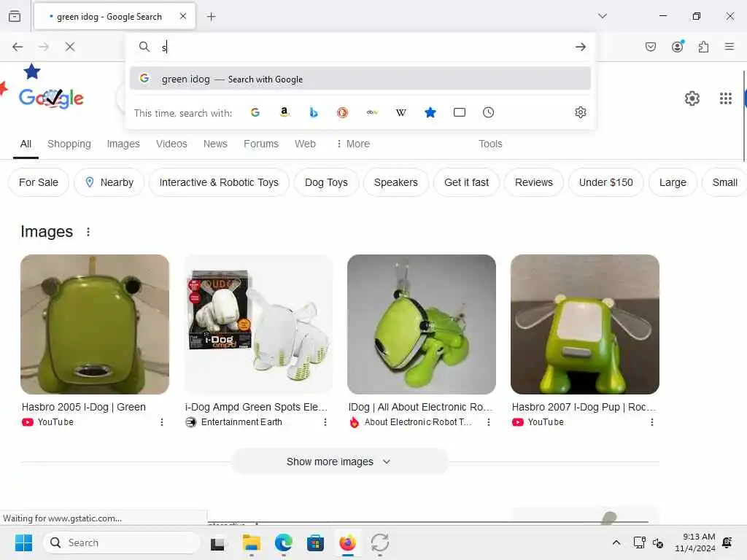The height and width of the screenshot is (560, 747).
Task: Save page to Pocket
Action: (x=650, y=47)
